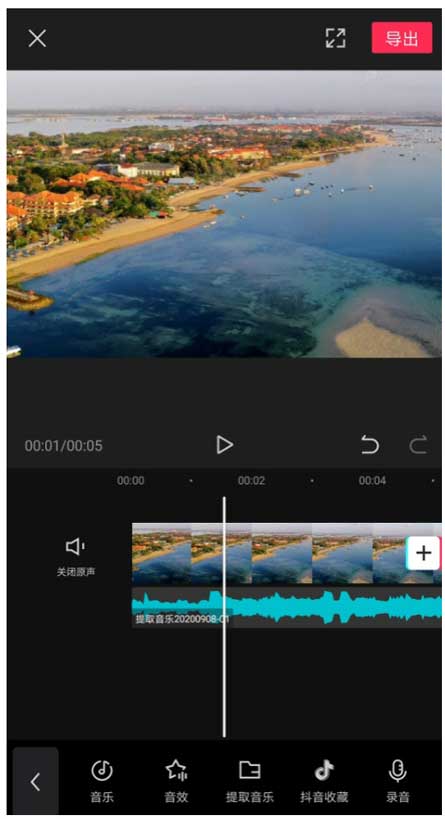Image resolution: width=445 pixels, height=819 pixels.
Task: Enter fullscreen preview mode
Action: 335,38
